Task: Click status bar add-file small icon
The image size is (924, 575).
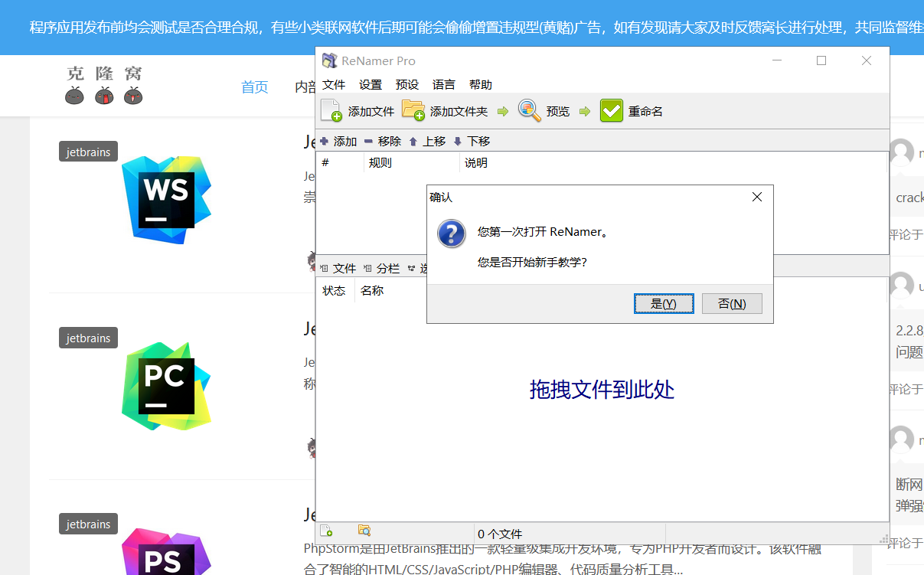Action: 326,531
